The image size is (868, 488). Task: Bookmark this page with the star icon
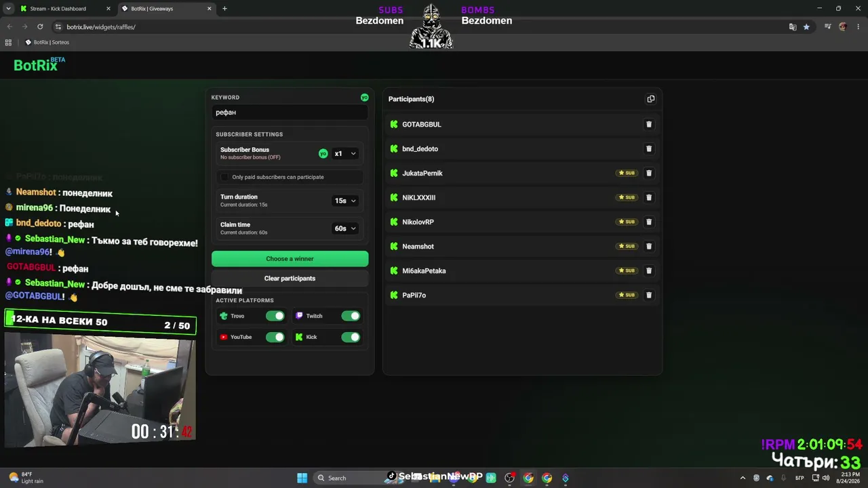point(806,27)
